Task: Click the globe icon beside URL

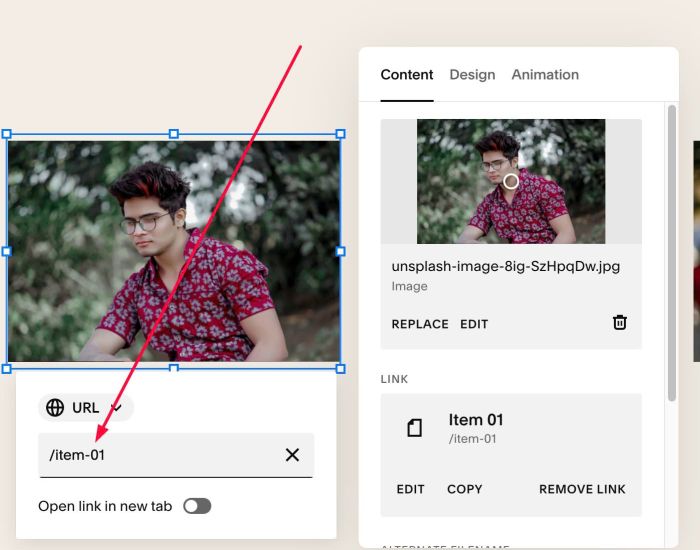Action: click(55, 408)
